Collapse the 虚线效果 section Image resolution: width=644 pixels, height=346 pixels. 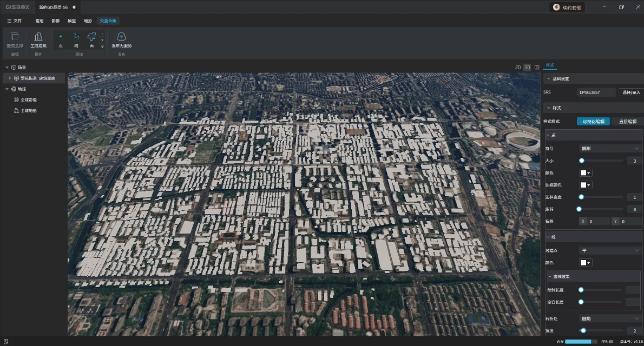551,276
